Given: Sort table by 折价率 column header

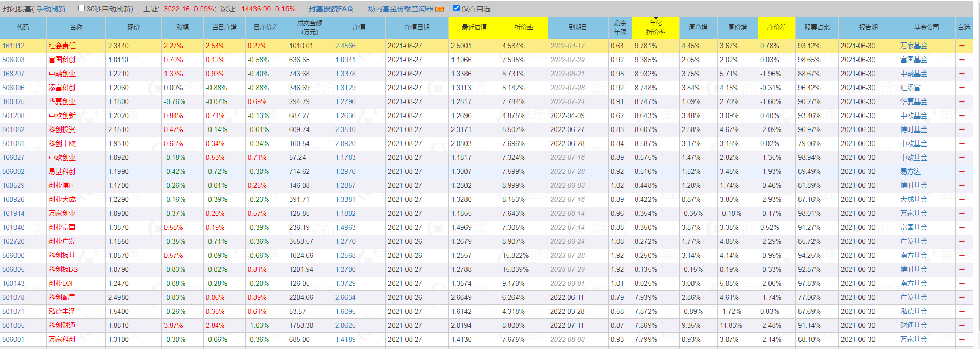Looking at the screenshot, I should pos(523,27).
